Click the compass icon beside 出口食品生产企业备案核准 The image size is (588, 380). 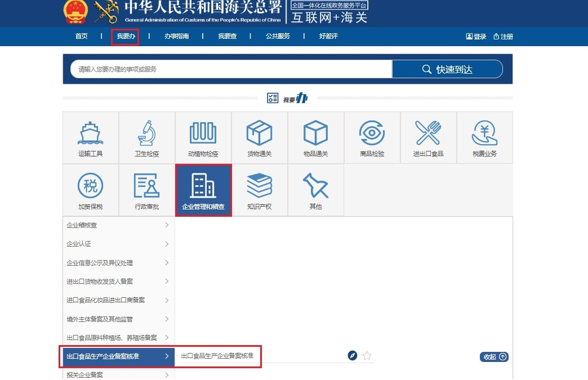(x=352, y=355)
